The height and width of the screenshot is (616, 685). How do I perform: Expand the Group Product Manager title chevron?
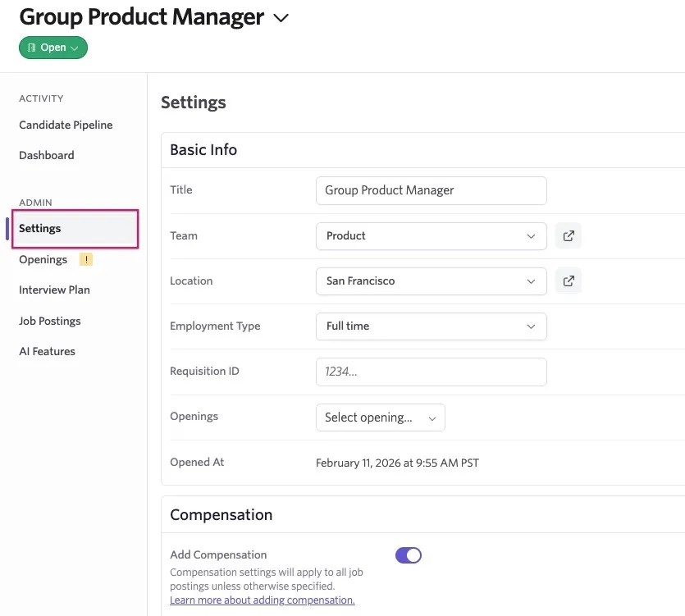[x=281, y=18]
